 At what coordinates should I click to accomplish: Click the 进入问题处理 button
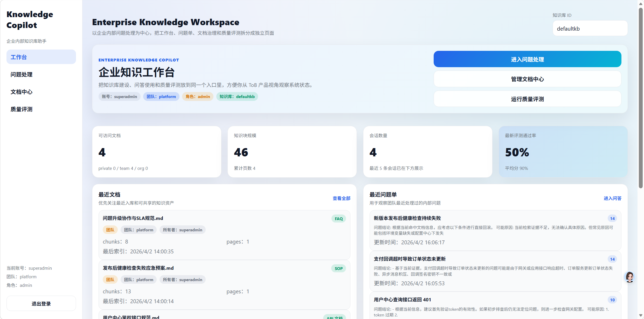(x=527, y=59)
